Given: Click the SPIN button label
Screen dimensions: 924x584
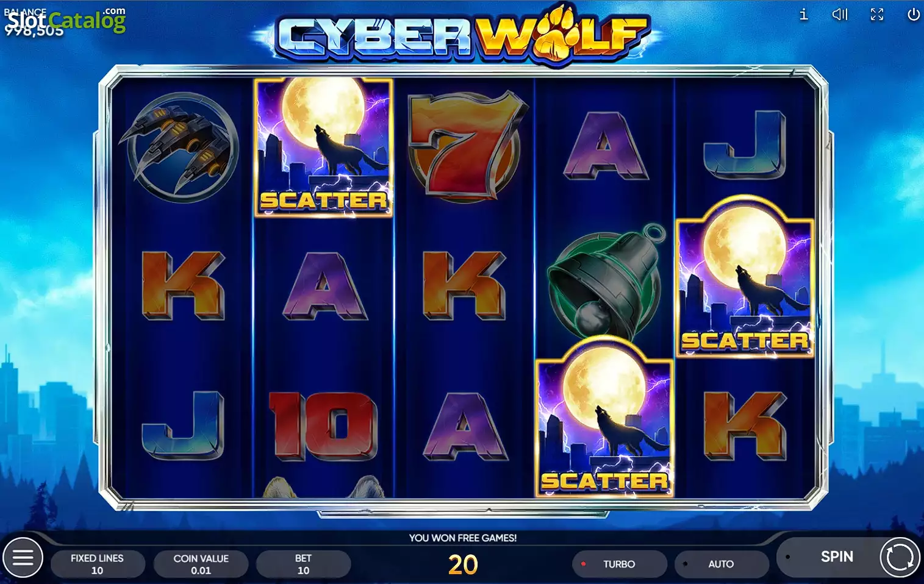Looking at the screenshot, I should click(837, 557).
